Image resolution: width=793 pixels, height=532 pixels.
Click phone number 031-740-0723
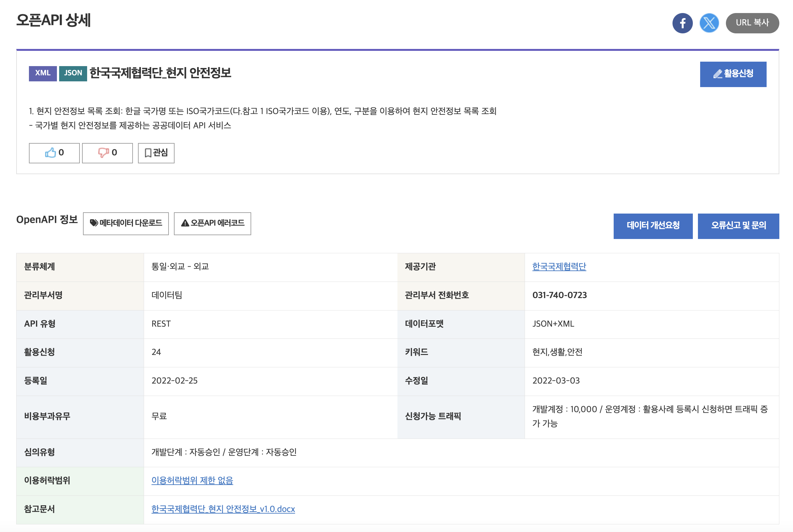point(559,295)
